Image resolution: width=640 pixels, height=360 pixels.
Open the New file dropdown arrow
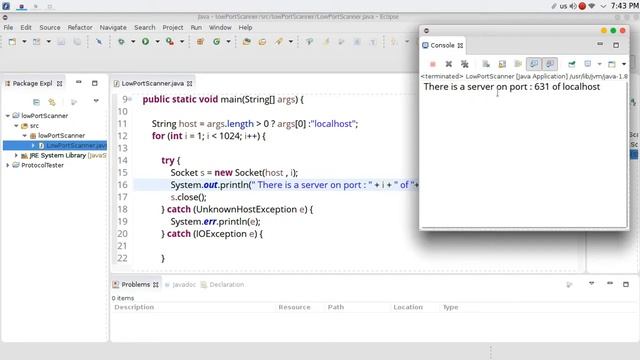24,42
